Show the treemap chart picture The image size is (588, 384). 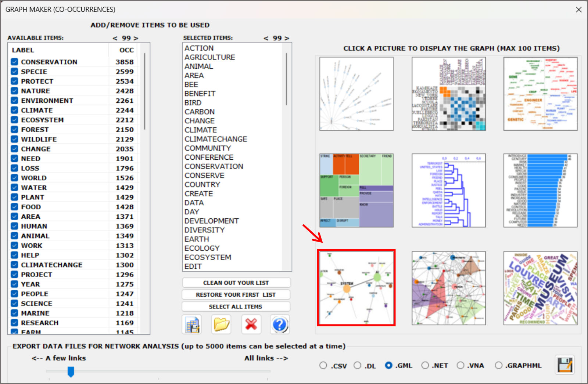click(356, 190)
